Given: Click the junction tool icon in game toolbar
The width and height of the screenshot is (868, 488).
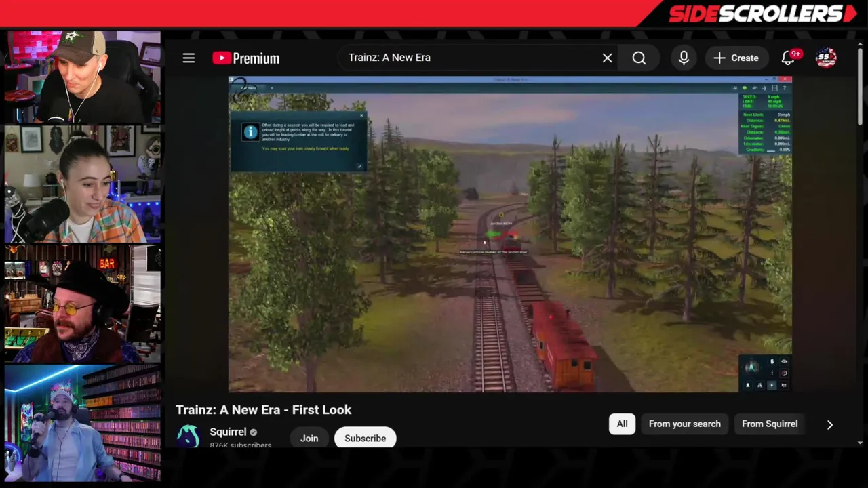Looking at the screenshot, I should [764, 89].
